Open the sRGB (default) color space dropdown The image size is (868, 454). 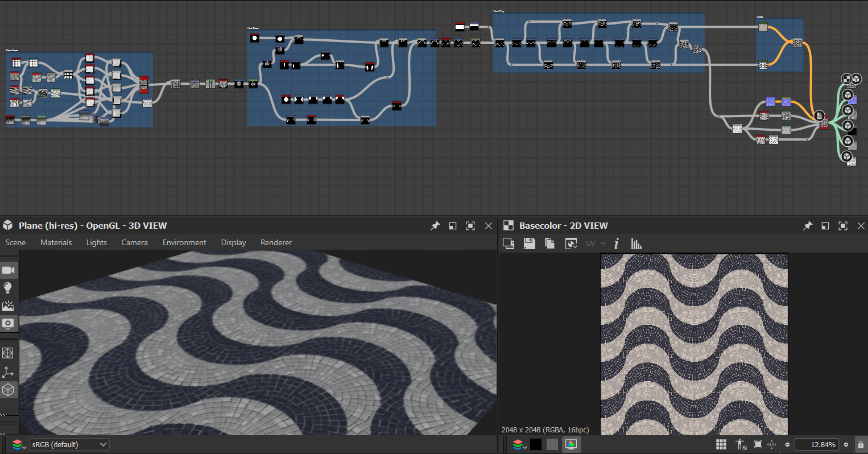[69, 444]
